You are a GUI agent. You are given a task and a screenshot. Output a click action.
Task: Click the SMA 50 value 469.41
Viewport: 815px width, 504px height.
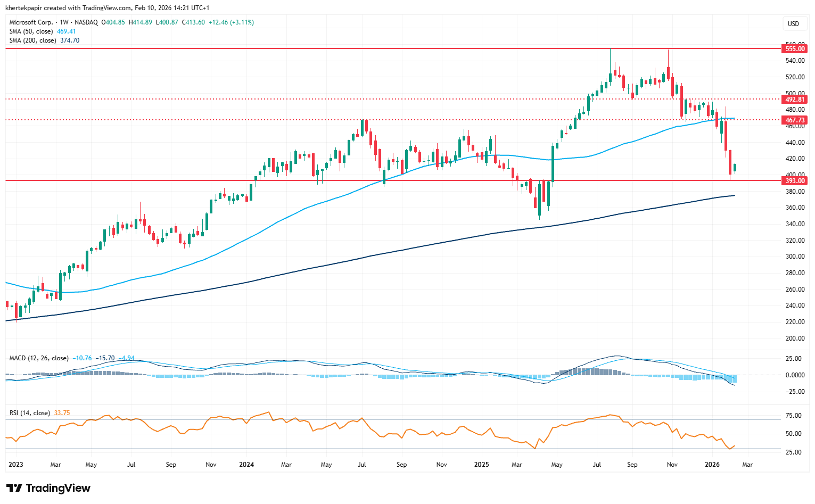(x=66, y=31)
